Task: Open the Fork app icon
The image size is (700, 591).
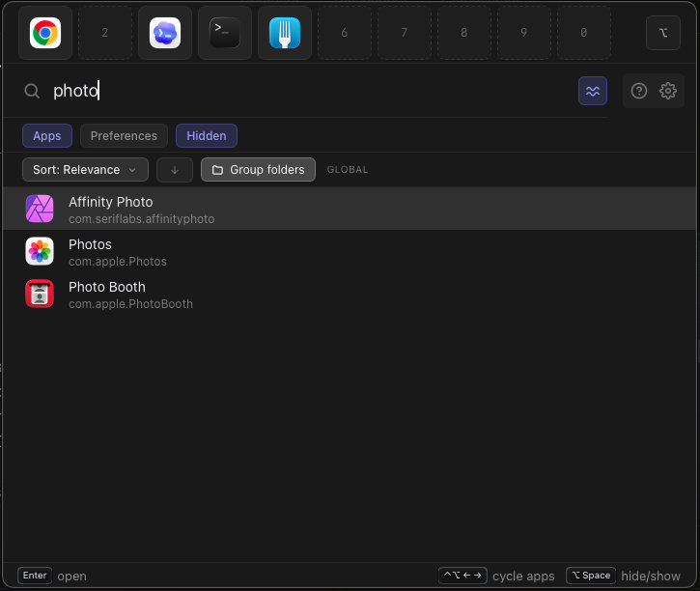Action: pos(285,33)
